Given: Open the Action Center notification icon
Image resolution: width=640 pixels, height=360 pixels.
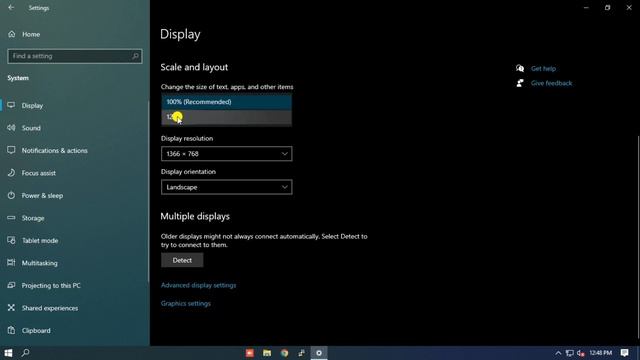Looking at the screenshot, I should (x=624, y=353).
